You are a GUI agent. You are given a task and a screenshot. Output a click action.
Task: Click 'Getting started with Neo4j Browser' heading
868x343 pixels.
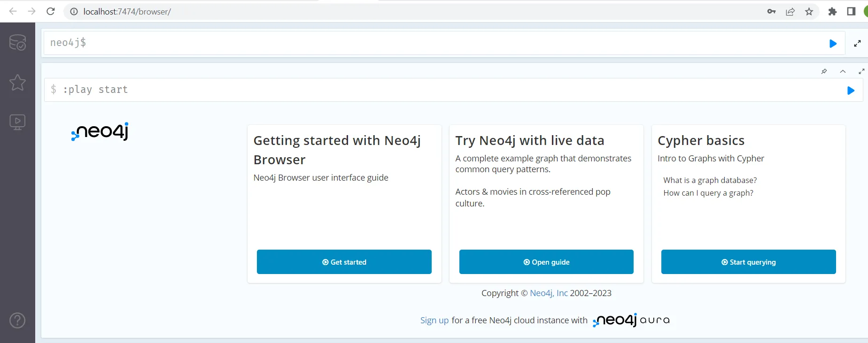[x=337, y=150]
